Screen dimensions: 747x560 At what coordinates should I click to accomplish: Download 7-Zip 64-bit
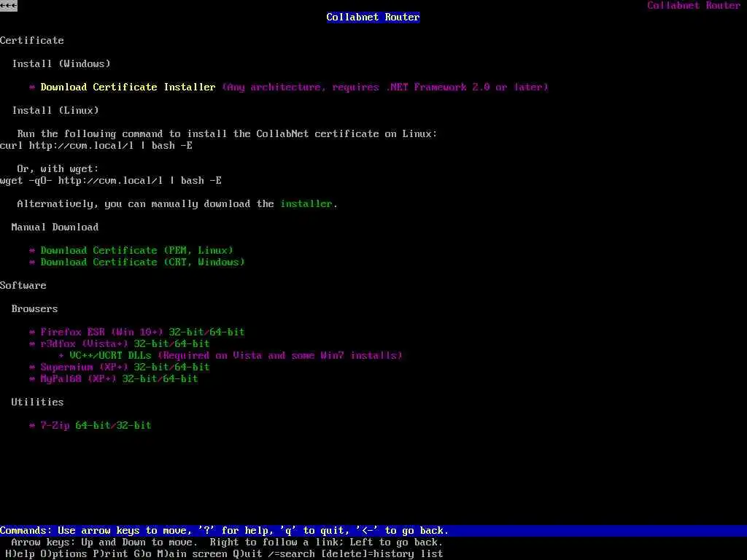pyautogui.click(x=93, y=425)
